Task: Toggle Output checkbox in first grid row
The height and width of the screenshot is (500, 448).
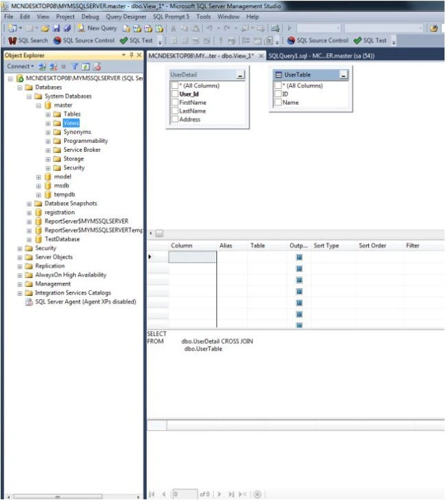Action: coord(299,257)
